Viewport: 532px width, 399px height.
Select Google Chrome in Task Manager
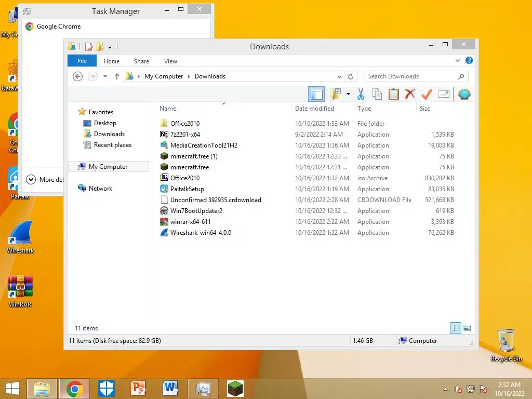click(58, 26)
